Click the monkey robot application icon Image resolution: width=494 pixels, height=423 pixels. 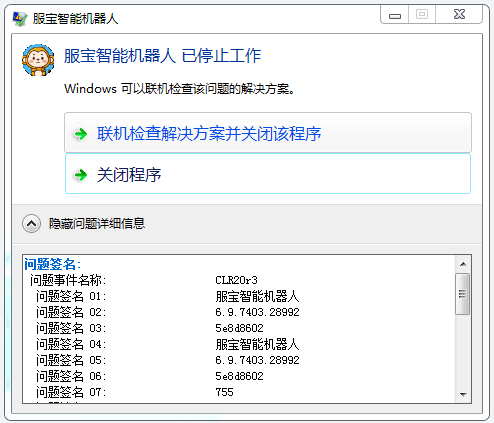point(38,60)
